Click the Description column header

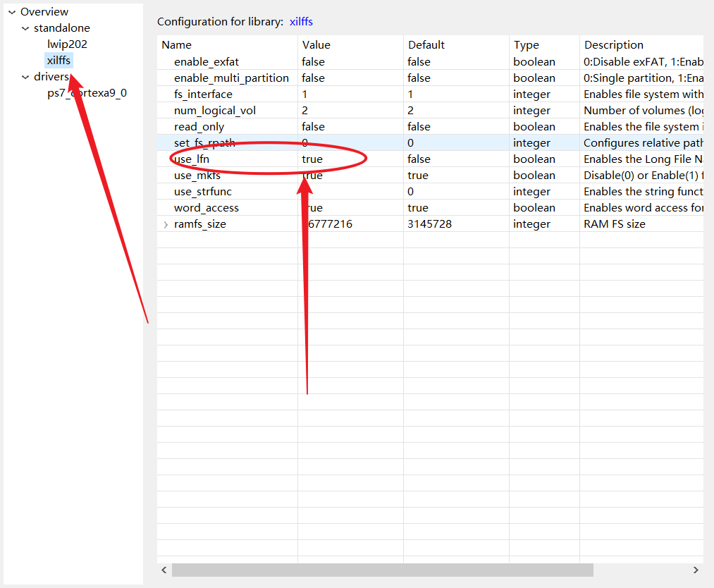point(613,45)
